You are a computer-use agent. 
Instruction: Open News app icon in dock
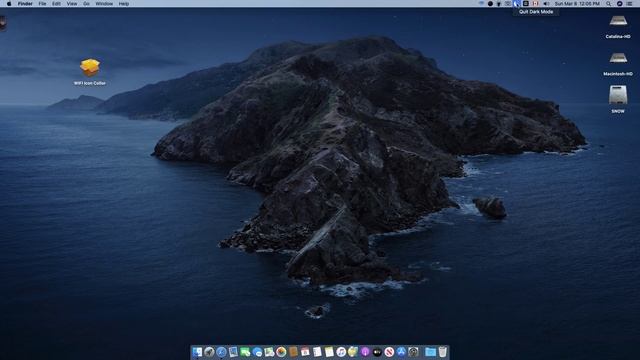389,352
